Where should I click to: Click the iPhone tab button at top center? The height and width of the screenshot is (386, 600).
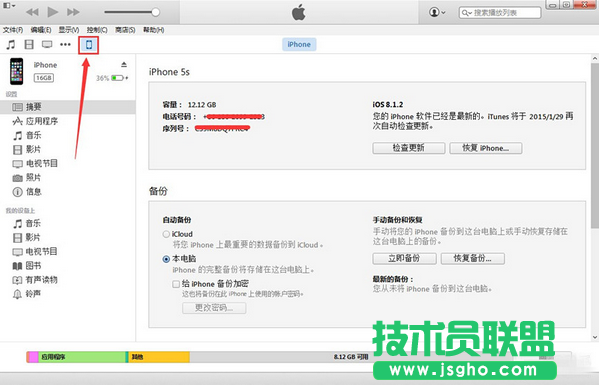point(299,44)
